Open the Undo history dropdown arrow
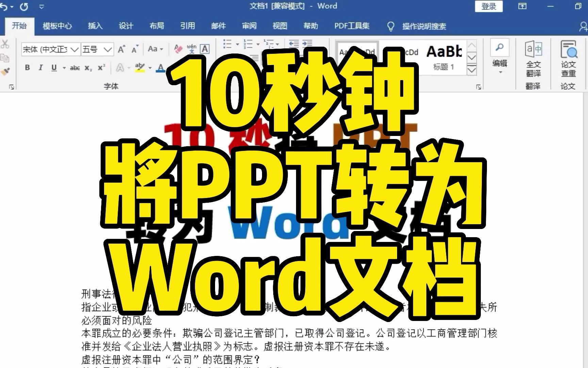The height and width of the screenshot is (368, 588). 12,7
